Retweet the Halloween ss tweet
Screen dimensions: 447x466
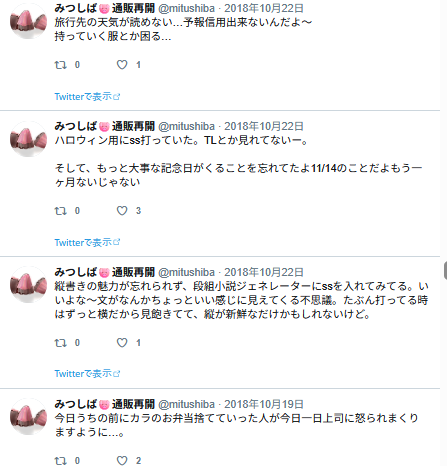click(61, 211)
